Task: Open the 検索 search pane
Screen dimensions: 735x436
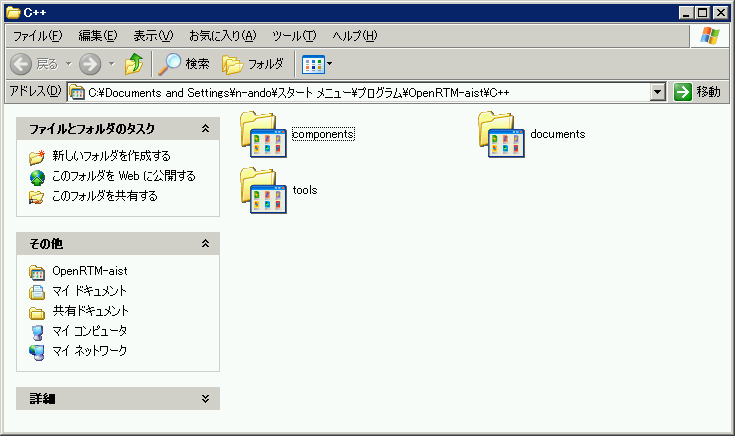Action: tap(184, 64)
